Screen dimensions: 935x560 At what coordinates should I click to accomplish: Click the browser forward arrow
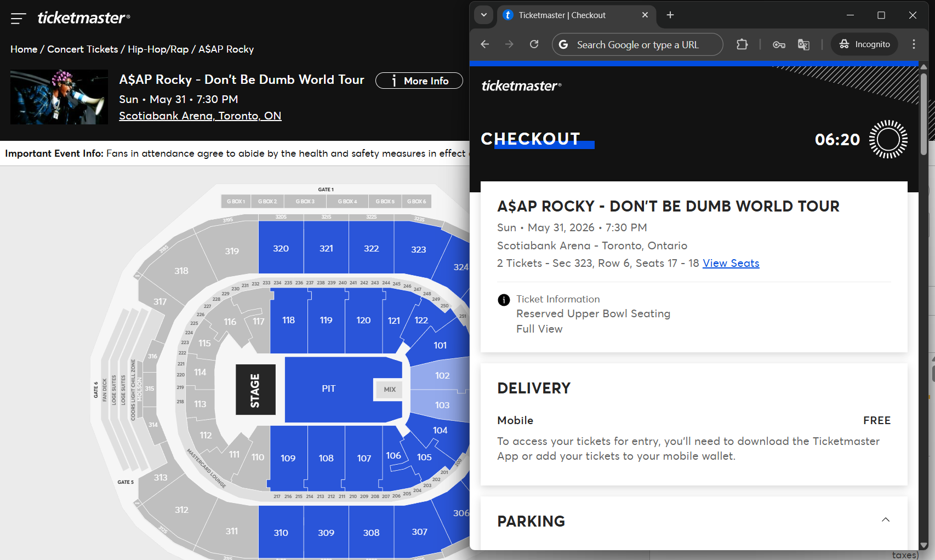509,44
